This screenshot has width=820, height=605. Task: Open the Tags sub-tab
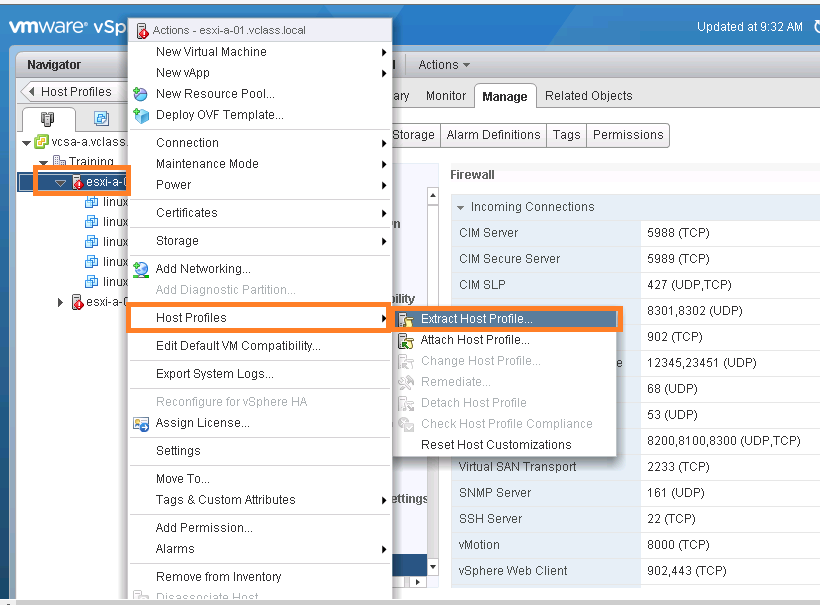[566, 135]
